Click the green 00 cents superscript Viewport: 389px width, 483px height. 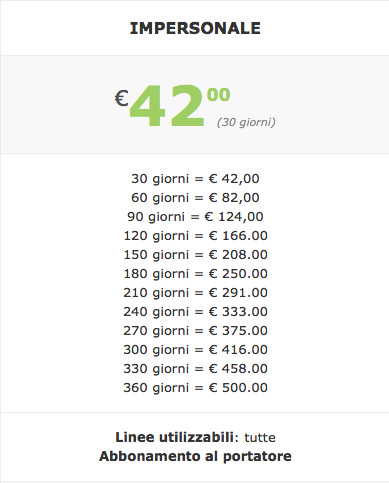click(218, 95)
